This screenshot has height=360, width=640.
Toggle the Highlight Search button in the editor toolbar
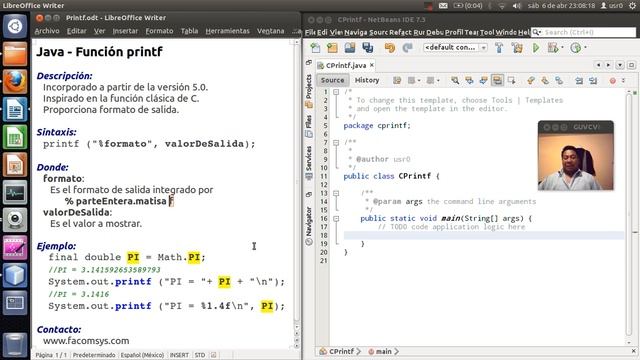tap(497, 80)
